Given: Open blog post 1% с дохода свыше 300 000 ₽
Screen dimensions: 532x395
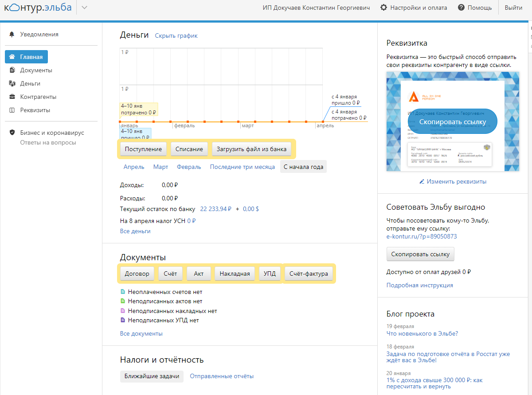Looking at the screenshot, I should coord(434,383).
